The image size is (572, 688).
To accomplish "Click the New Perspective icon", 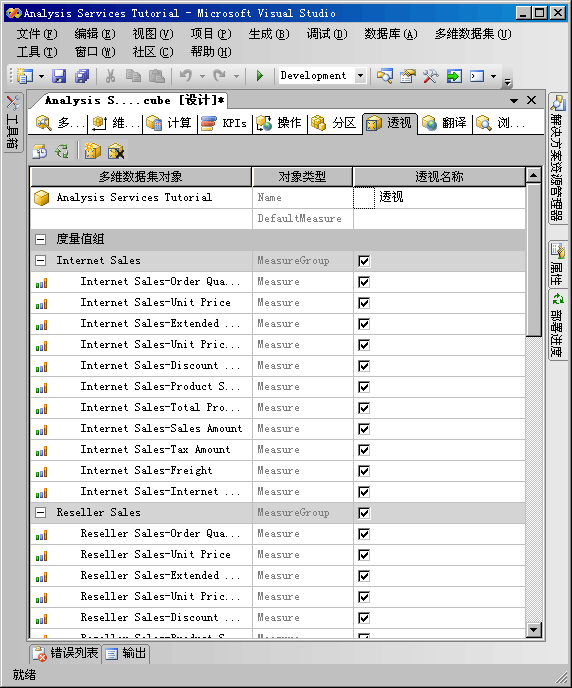I will pos(93,151).
